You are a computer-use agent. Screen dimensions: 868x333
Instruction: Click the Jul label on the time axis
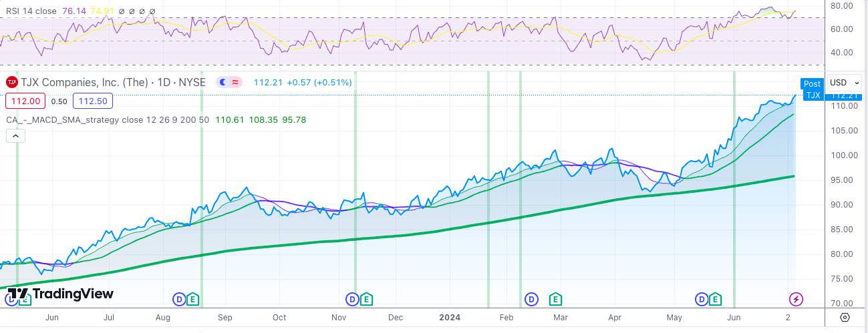click(108, 318)
